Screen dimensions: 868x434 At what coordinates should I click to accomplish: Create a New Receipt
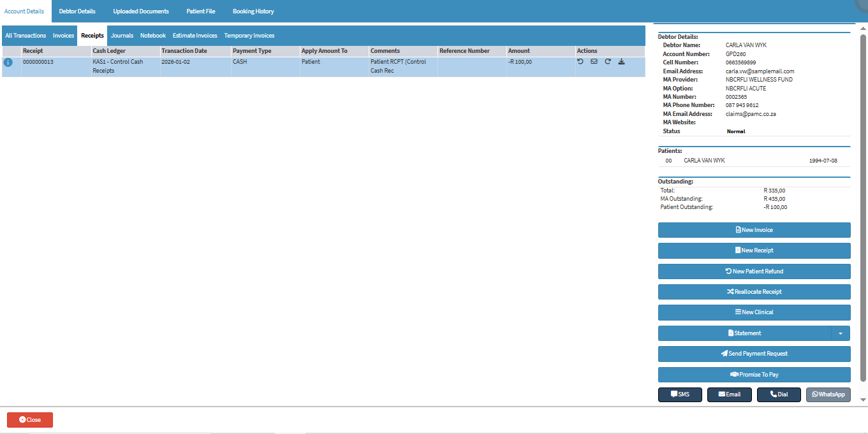tap(754, 250)
